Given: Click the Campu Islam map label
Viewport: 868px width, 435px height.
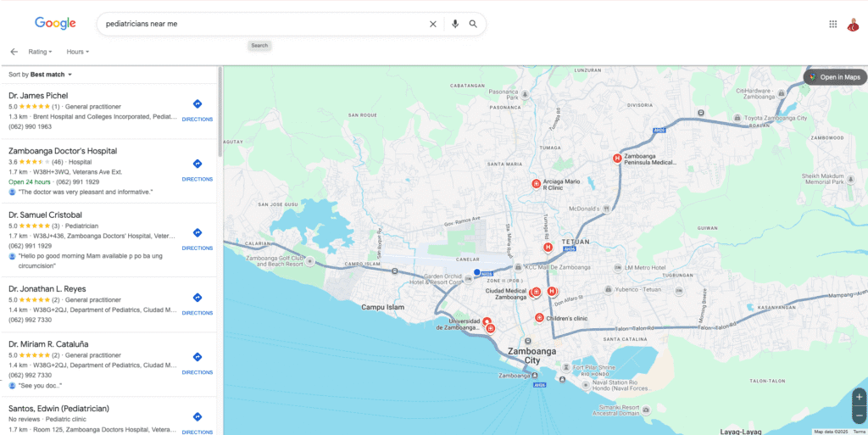Looking at the screenshot, I should click(383, 307).
